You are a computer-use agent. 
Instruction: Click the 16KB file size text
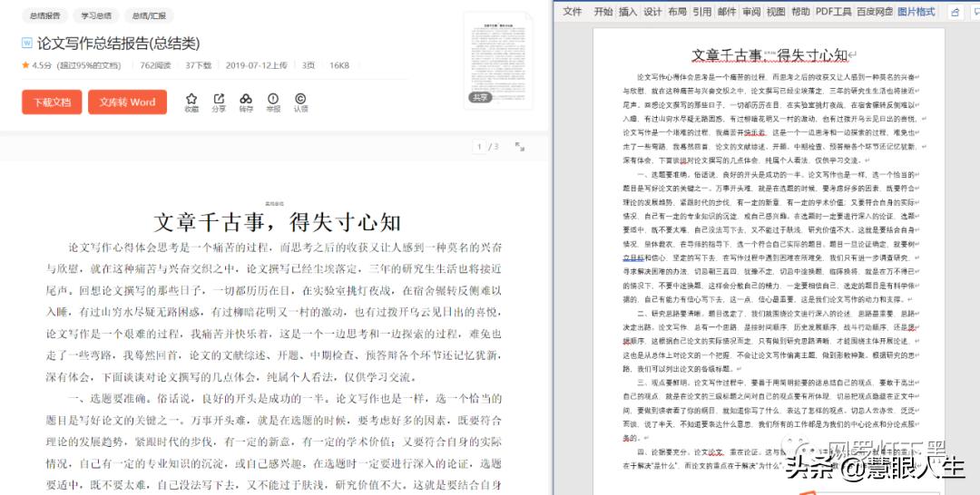point(339,65)
